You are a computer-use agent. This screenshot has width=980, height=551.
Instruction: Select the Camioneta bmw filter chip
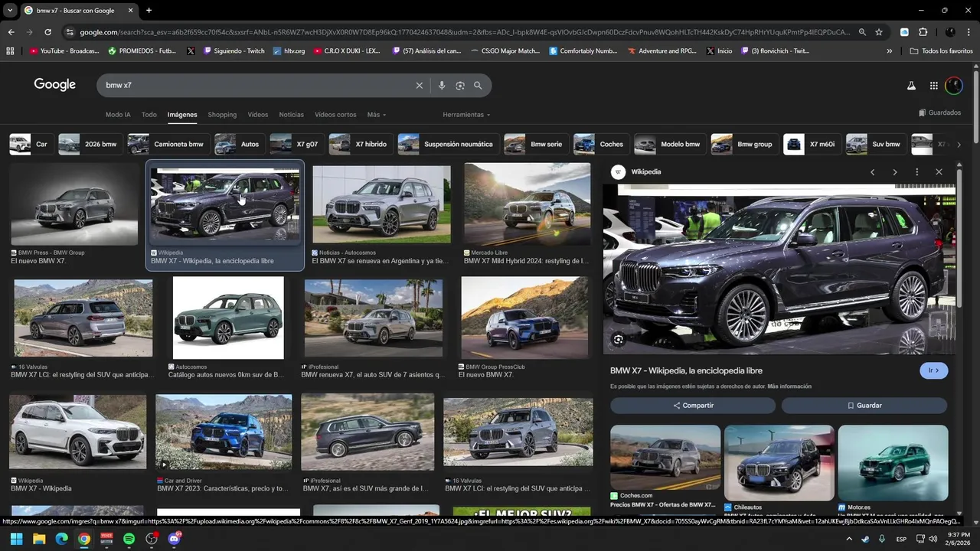pos(168,144)
